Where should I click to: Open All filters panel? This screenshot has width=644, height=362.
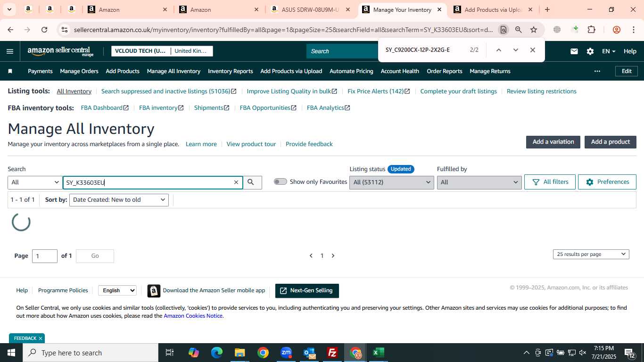[x=550, y=182]
